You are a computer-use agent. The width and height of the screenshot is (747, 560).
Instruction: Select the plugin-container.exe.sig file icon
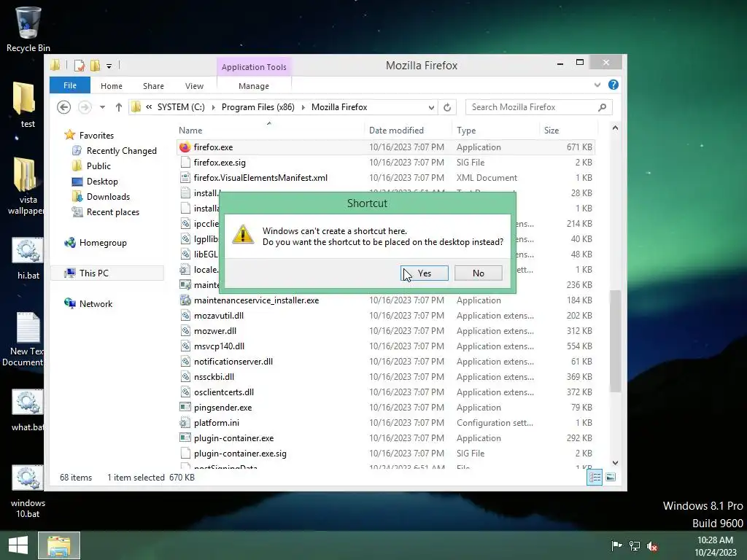(185, 454)
